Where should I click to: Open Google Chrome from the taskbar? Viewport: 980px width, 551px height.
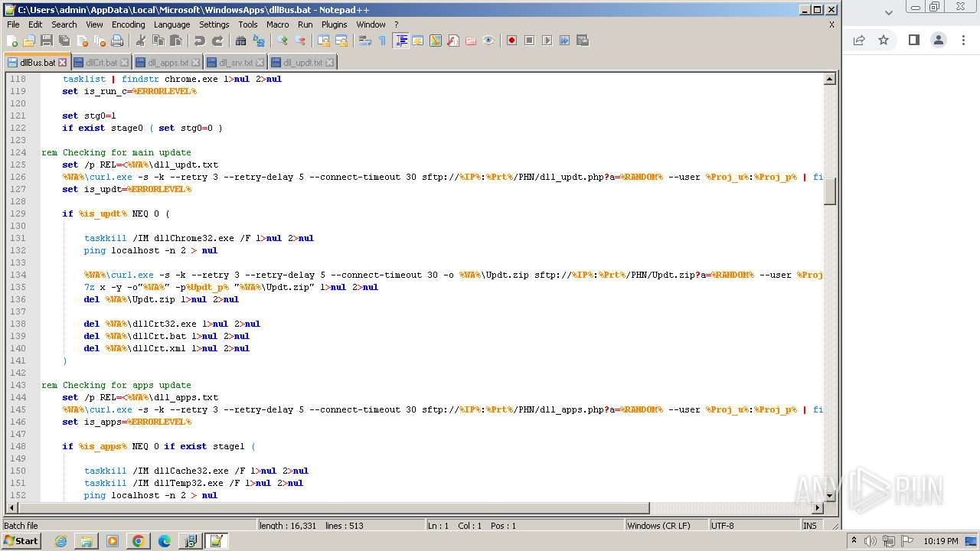tap(138, 541)
